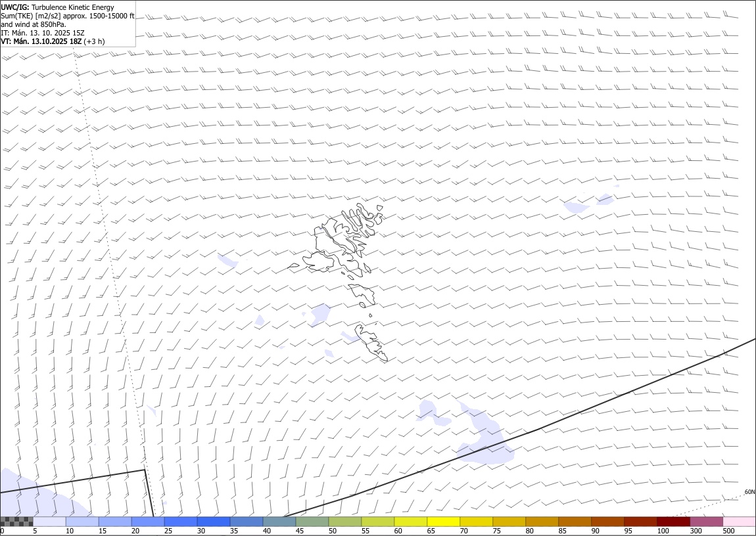Image resolution: width=756 pixels, height=536 pixels.
Task: Click the '500' scale value
Action: pos(728,531)
